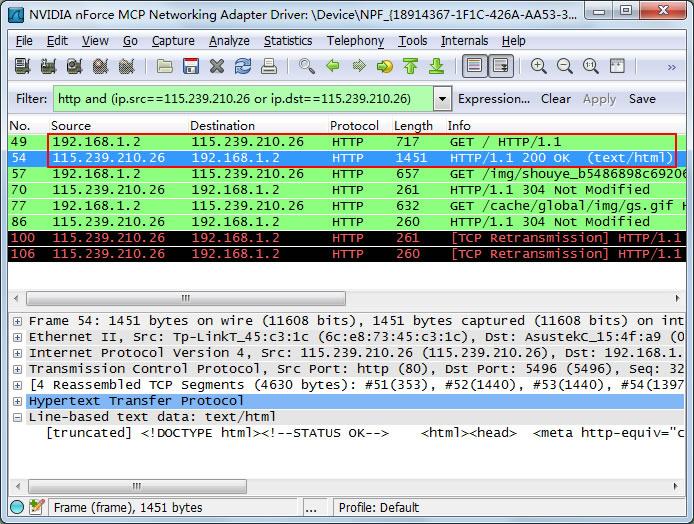Save the current filter
The width and height of the screenshot is (694, 524).
tap(642, 99)
